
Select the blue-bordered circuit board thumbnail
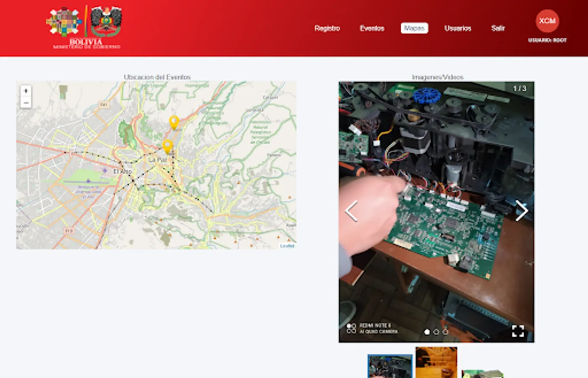coord(388,366)
